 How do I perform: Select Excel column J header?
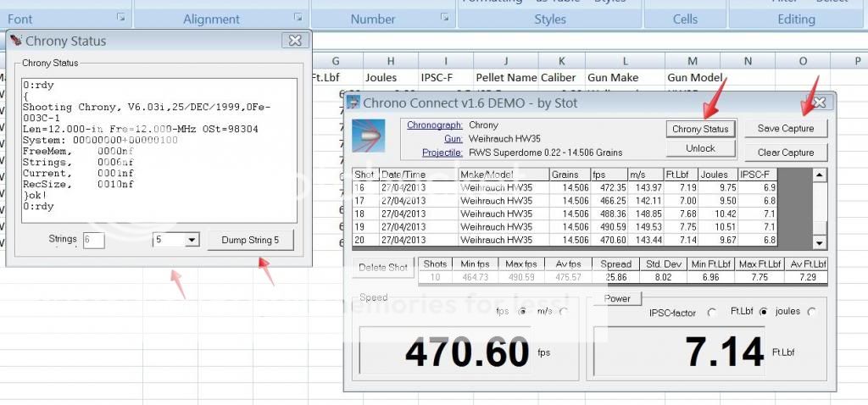coord(505,61)
